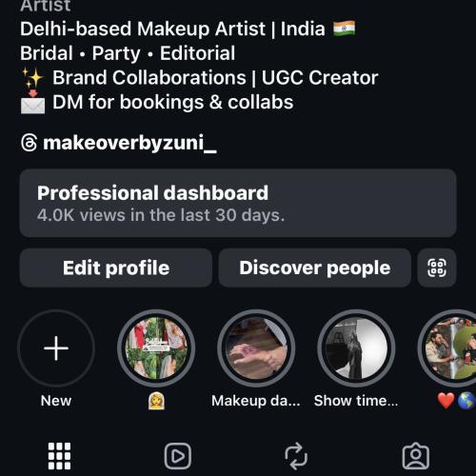Open the Professional dashboard card
476x476 pixels.
pos(238,203)
